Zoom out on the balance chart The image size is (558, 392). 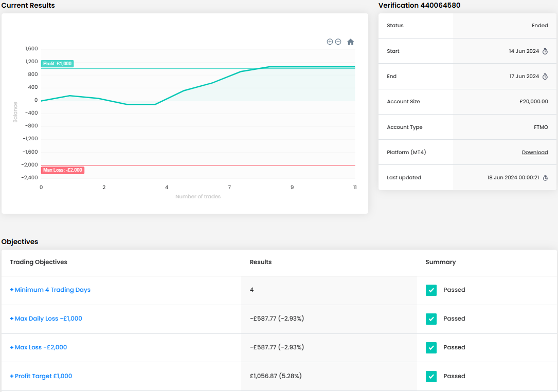click(338, 42)
